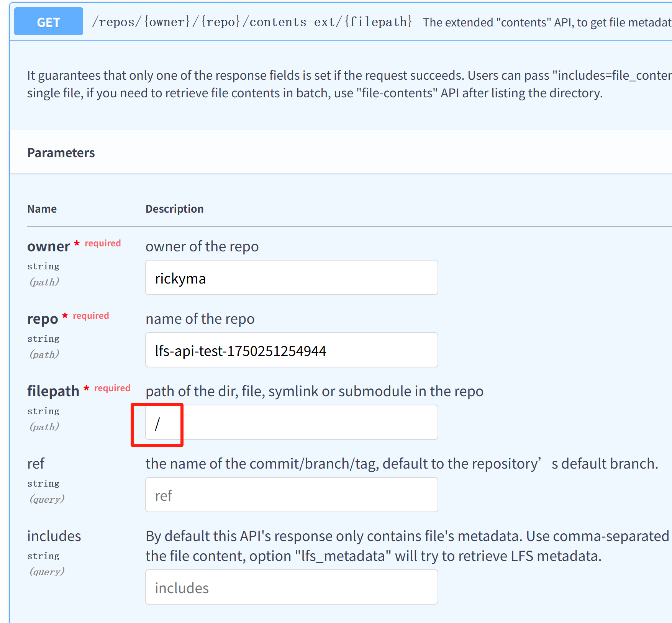Collapse the /repos/{owner}/{repo}/contents-ext/{filepath} endpoint path
The image size is (672, 623).
pos(252,22)
